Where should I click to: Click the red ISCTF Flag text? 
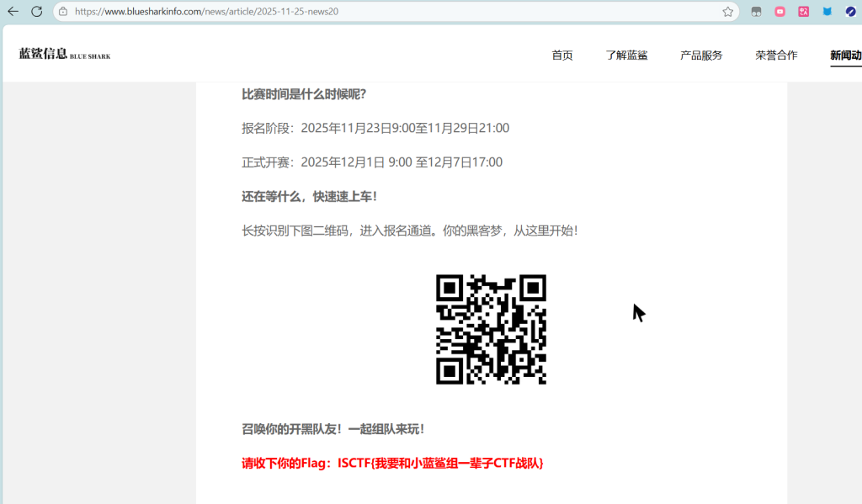pyautogui.click(x=392, y=463)
